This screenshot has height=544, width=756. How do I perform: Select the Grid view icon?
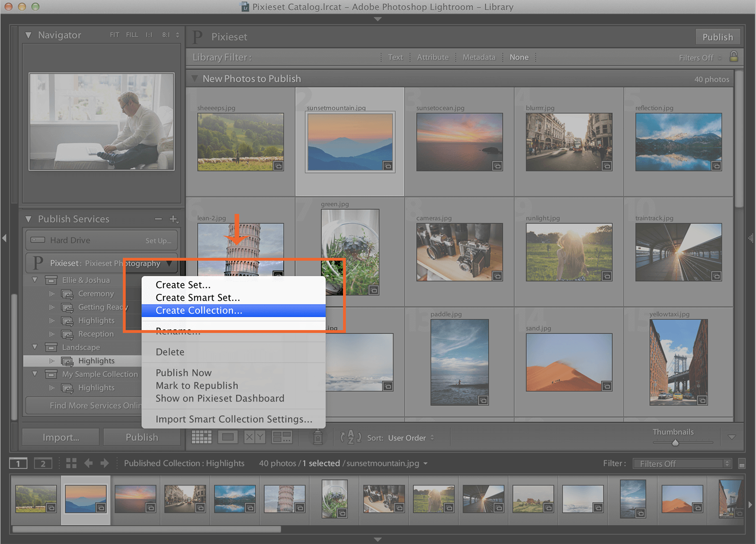coord(202,437)
